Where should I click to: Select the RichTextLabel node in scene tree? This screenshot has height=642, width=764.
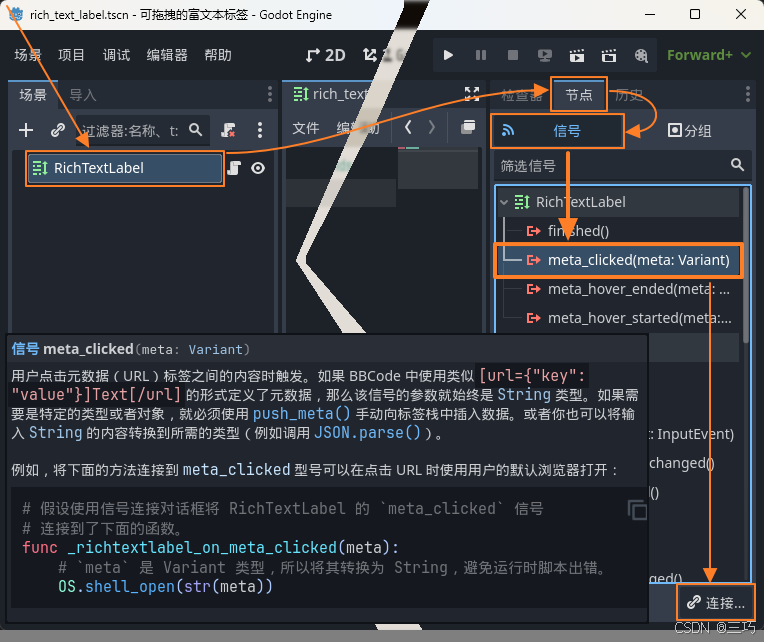[x=125, y=168]
